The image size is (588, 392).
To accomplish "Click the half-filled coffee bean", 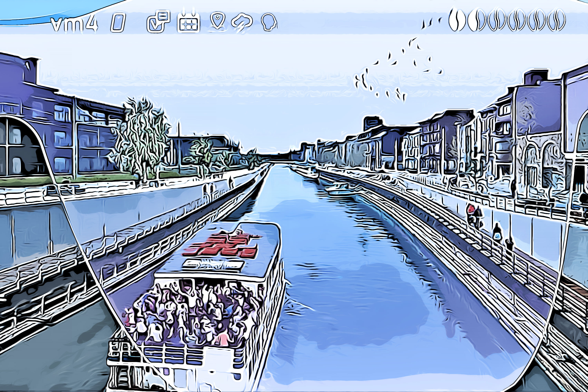I will (x=477, y=20).
